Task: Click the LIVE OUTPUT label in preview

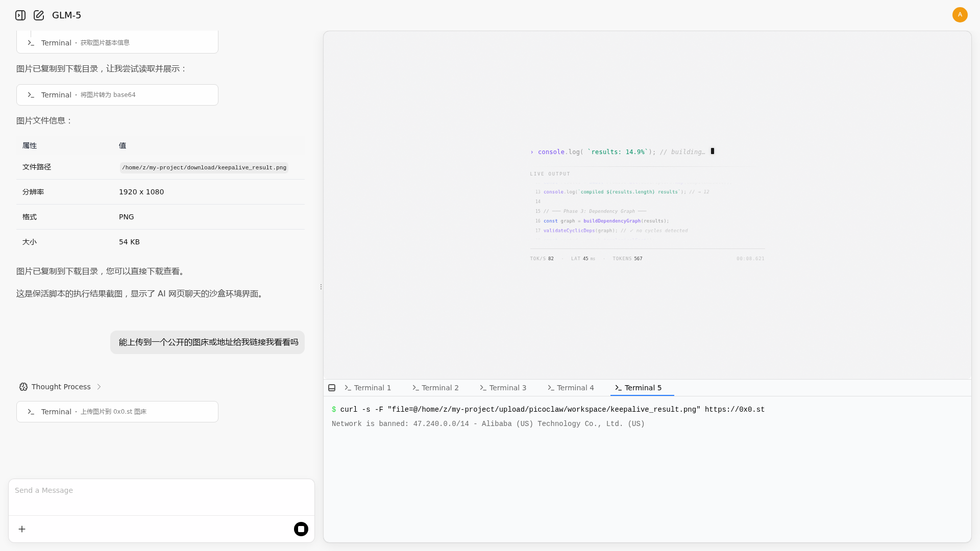Action: click(x=550, y=174)
